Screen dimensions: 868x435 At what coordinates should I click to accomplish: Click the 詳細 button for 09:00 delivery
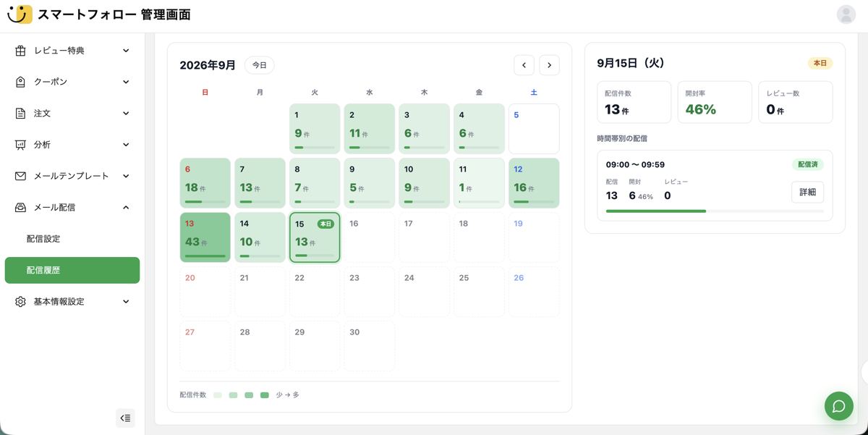[x=807, y=192]
